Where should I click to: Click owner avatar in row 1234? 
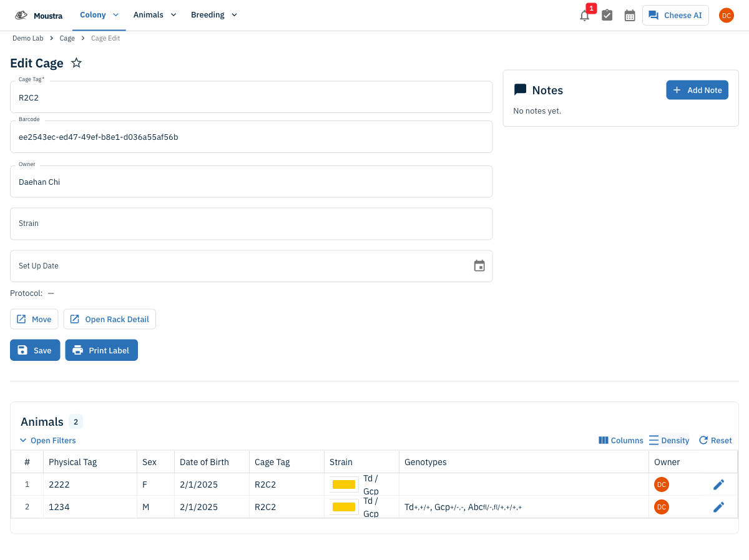point(662,507)
